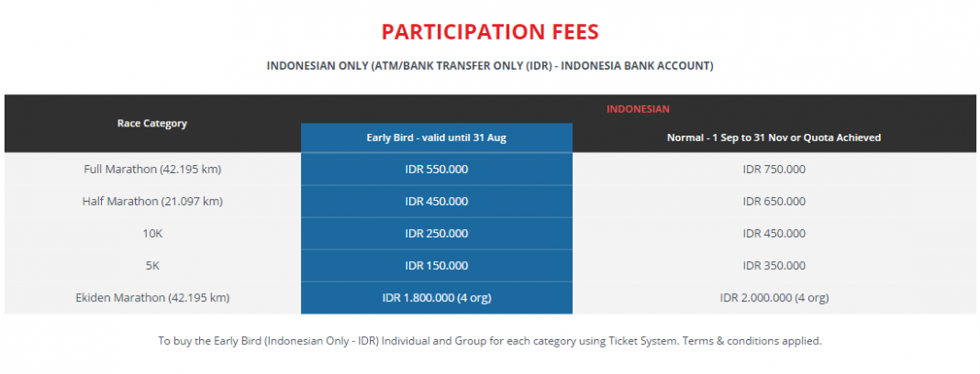Select Early Bird IDR 1.800.000 (4 org)
The width and height of the screenshot is (980, 374).
tap(436, 298)
